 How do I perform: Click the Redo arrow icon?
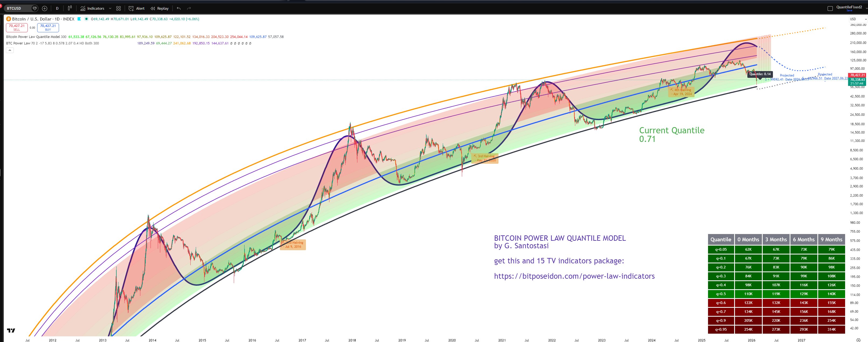(x=189, y=8)
